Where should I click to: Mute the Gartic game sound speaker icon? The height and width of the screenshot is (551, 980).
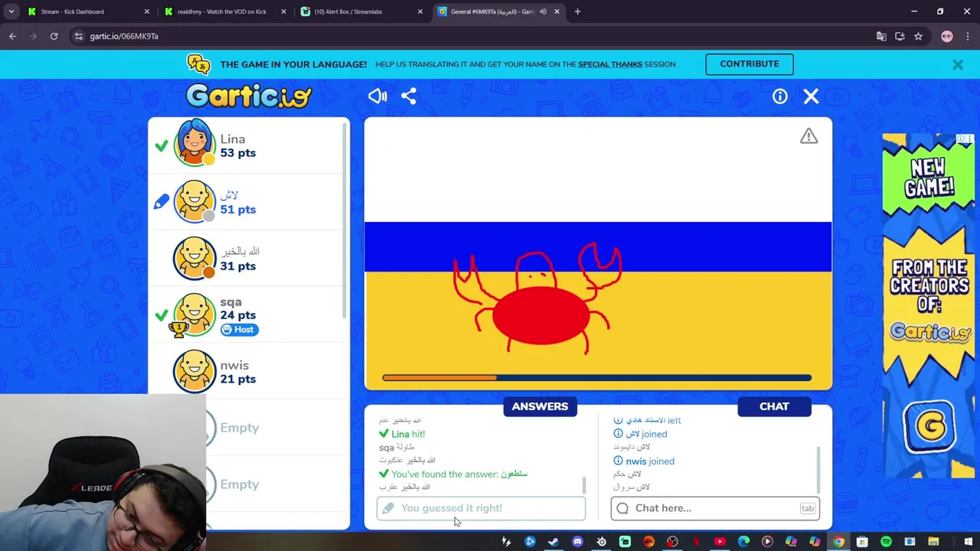pyautogui.click(x=377, y=96)
